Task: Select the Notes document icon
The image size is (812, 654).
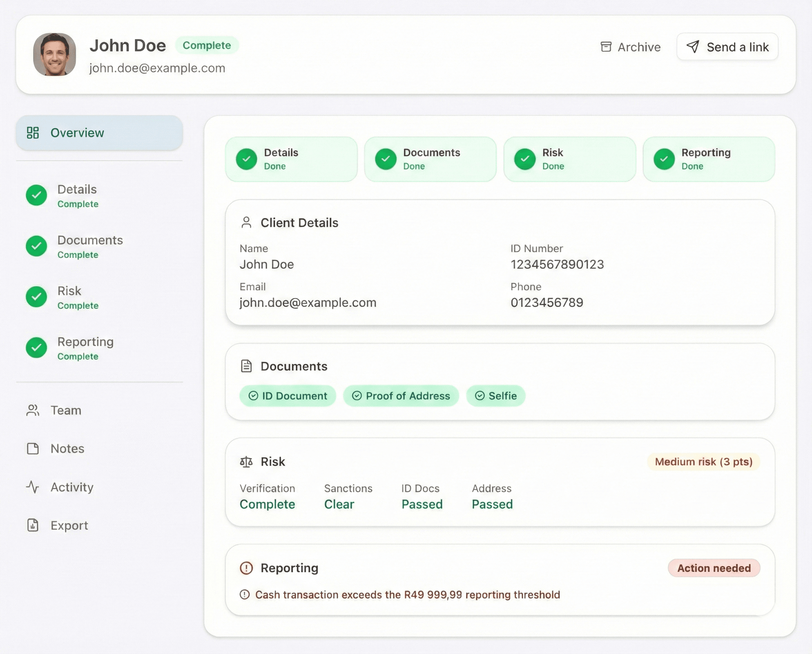Action: click(x=33, y=449)
